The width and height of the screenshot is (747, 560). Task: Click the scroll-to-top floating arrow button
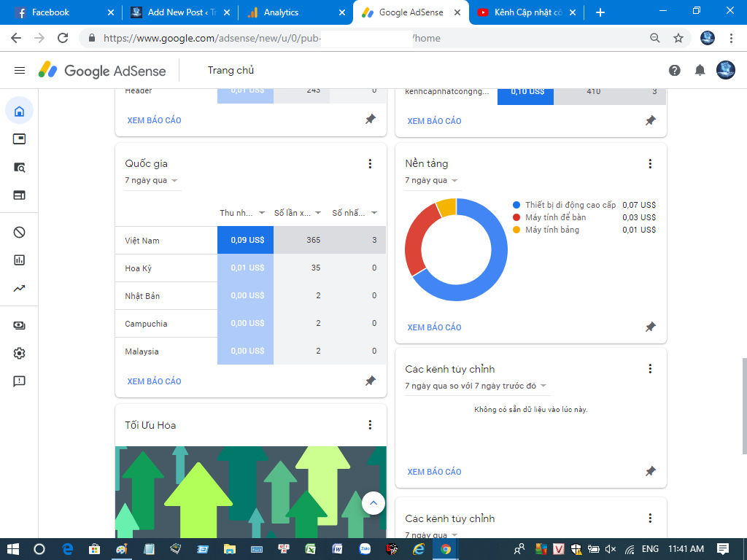[373, 502]
